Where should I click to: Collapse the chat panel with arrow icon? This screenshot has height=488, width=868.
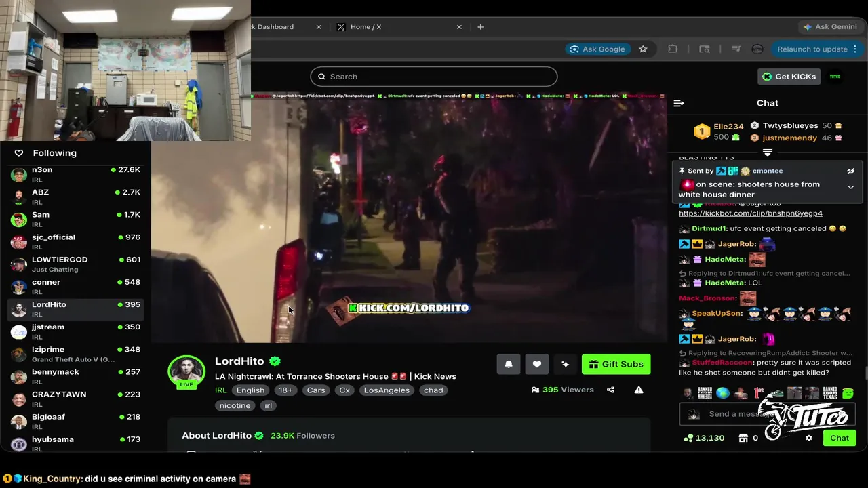[x=679, y=103]
